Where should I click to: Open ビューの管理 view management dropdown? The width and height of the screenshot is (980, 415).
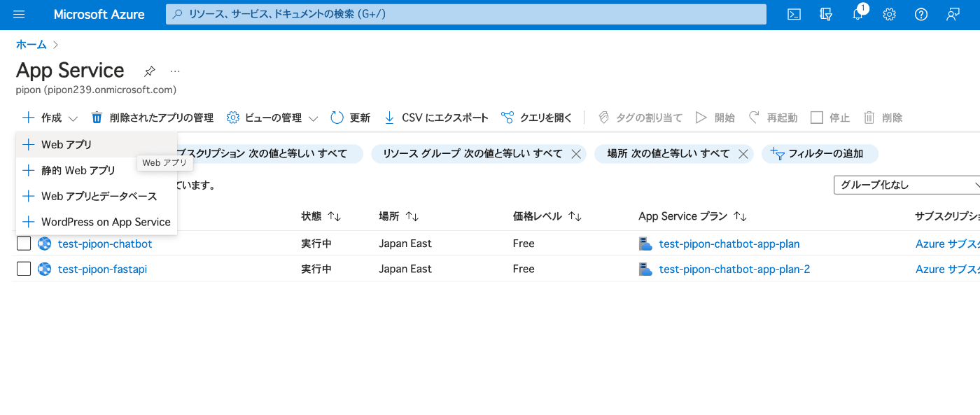pyautogui.click(x=273, y=118)
